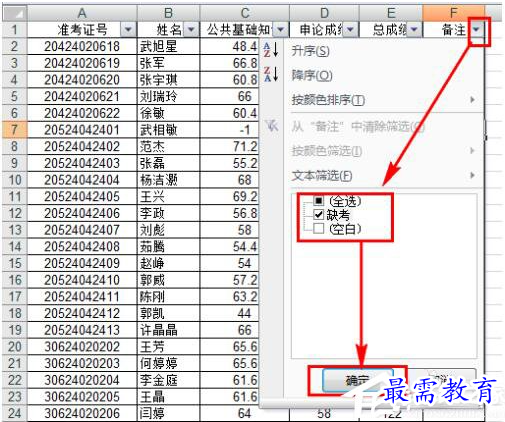
Task: Click the name cell 何婷婷
Action: 168,363
